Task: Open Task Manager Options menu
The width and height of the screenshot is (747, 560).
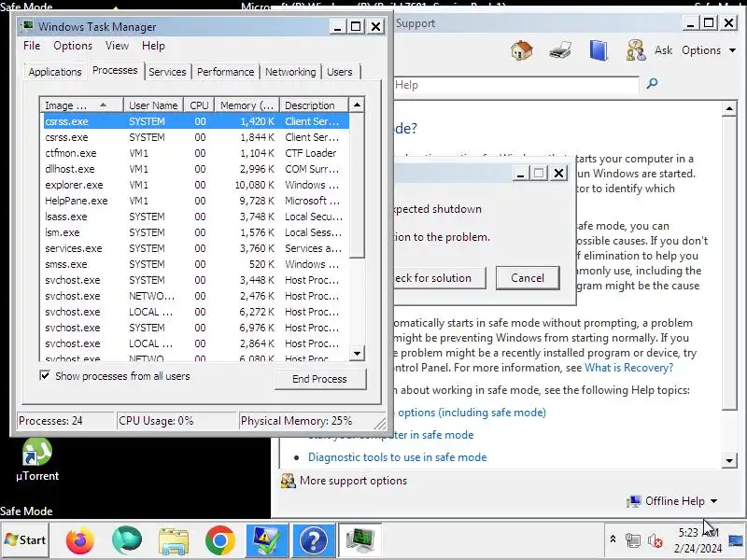Action: (73, 46)
